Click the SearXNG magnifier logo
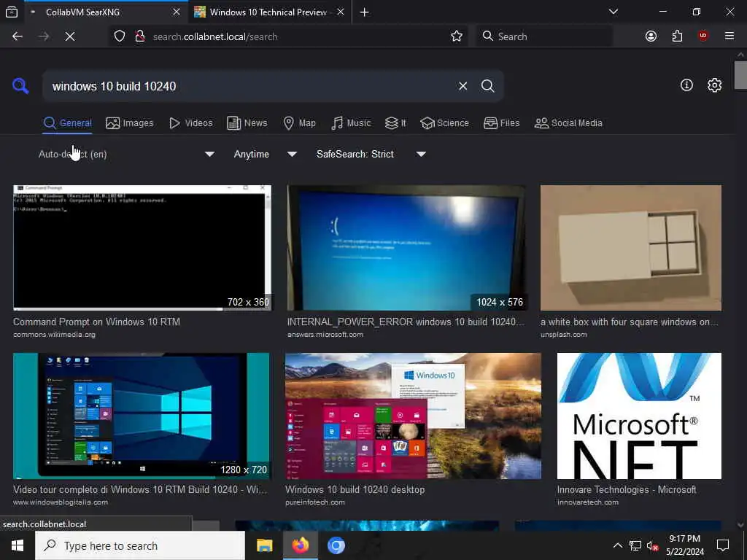Screen dimensions: 747x560 (x=20, y=86)
